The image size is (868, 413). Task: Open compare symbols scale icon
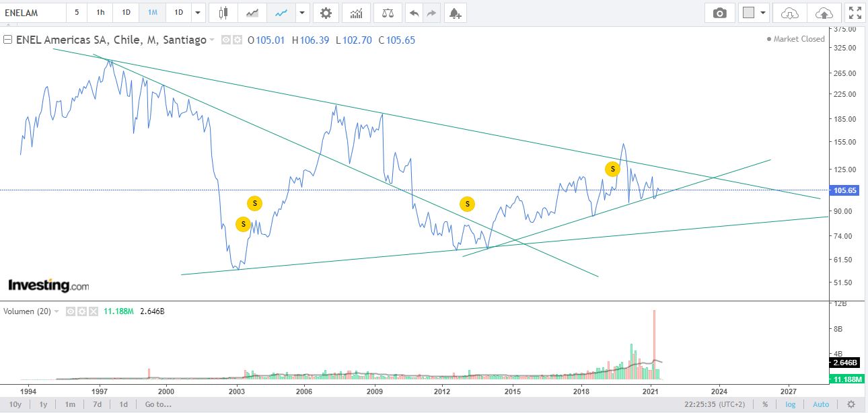click(388, 13)
